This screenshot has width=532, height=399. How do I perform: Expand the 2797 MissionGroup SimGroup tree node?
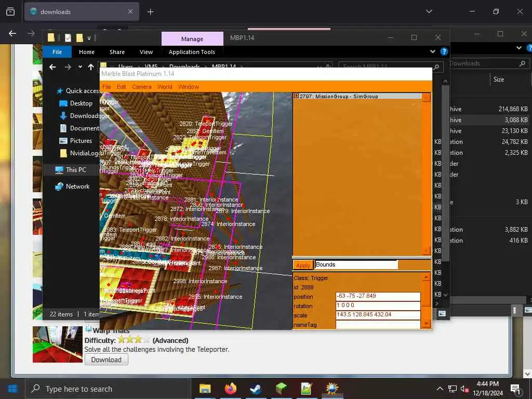click(296, 96)
